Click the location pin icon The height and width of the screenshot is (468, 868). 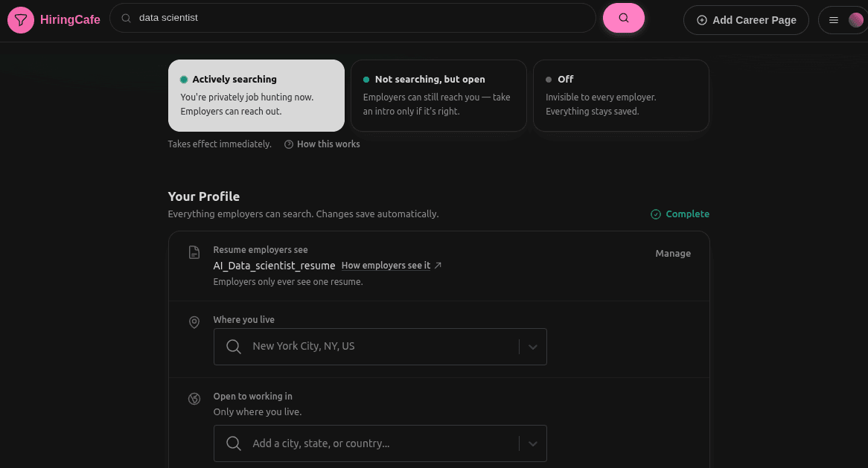coord(194,322)
